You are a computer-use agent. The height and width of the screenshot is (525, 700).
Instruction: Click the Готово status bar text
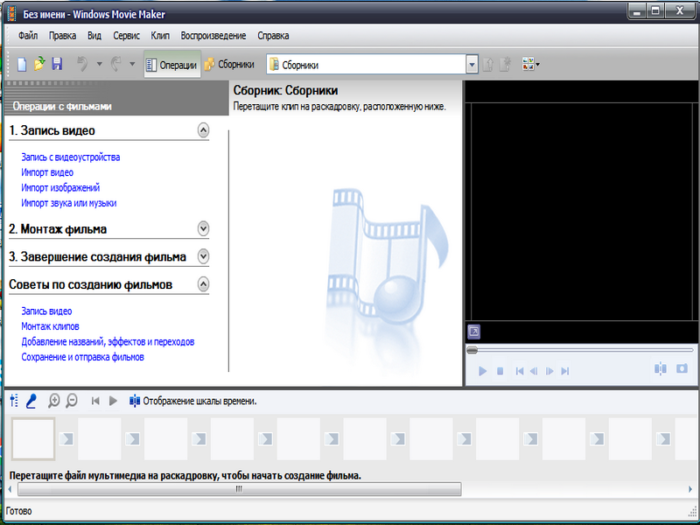pos(19,511)
